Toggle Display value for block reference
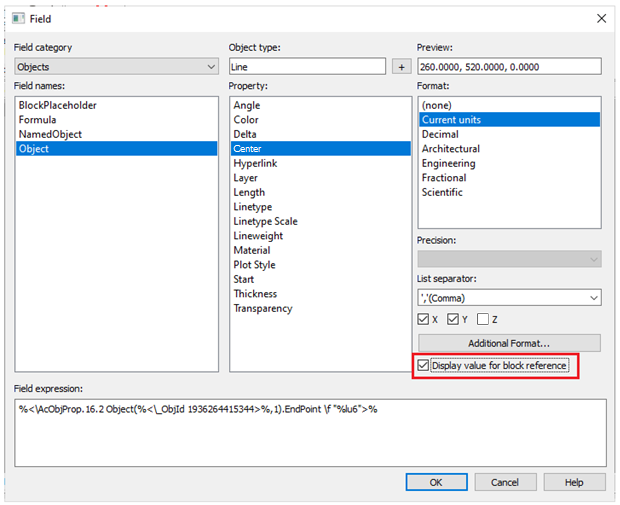Image resolution: width=620 pixels, height=505 pixels. [424, 366]
